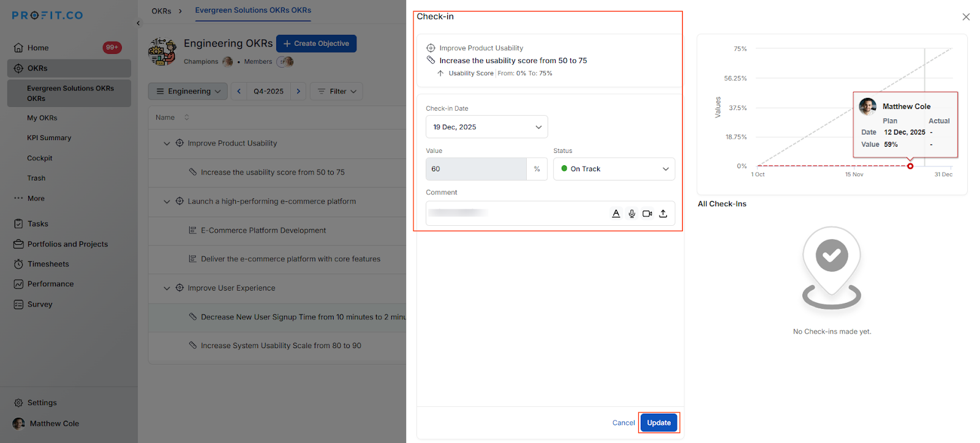Screen dimensions: 980x443
Task: Select 'Increase System Usability Scale from 80 to 90' row
Action: click(x=277, y=346)
